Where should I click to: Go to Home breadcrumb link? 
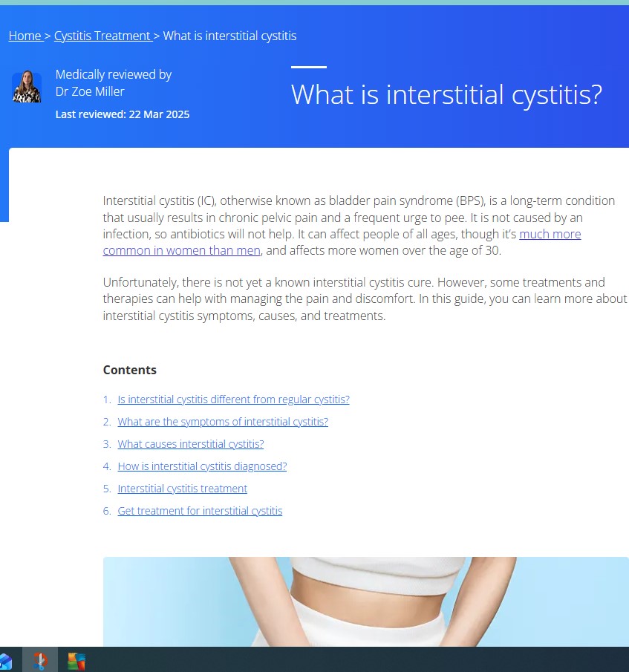pos(25,36)
